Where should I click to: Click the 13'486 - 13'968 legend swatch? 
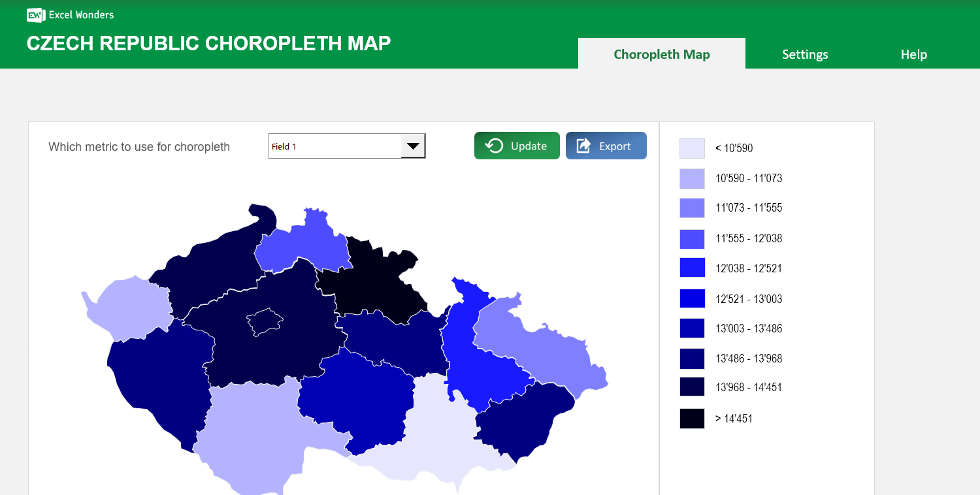pyautogui.click(x=692, y=358)
